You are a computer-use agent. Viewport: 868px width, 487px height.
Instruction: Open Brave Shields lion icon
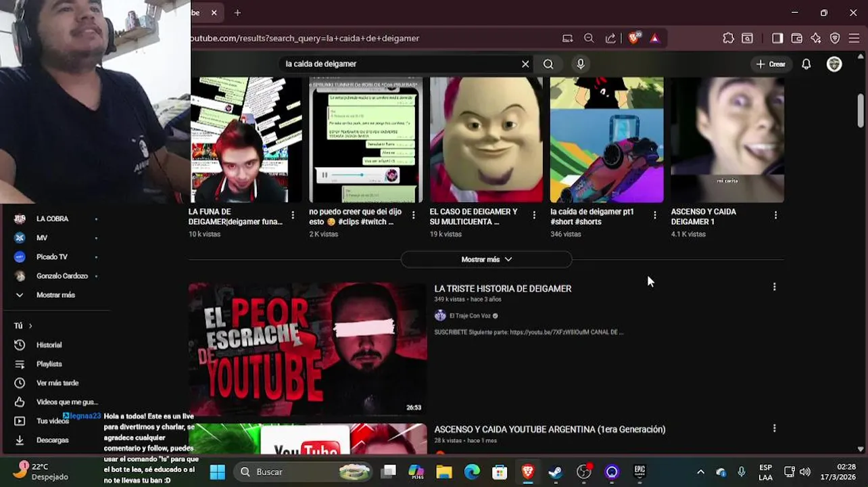pos(633,39)
